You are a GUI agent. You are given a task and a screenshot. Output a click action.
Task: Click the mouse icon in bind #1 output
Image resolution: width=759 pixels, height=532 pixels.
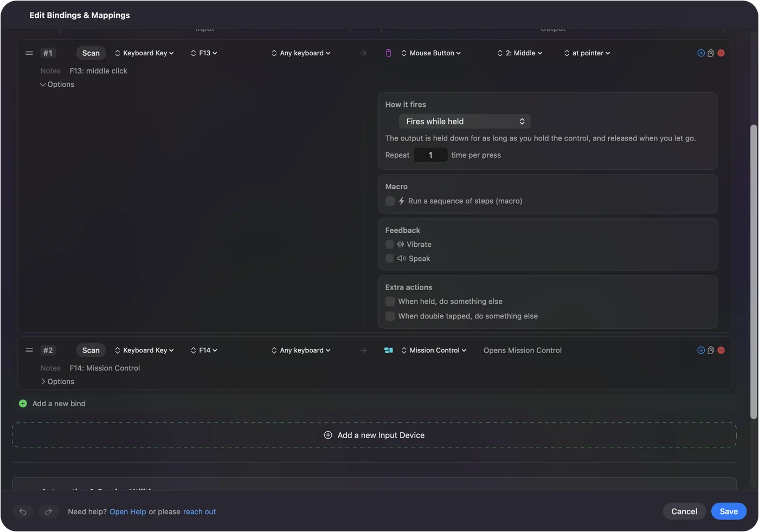click(388, 53)
